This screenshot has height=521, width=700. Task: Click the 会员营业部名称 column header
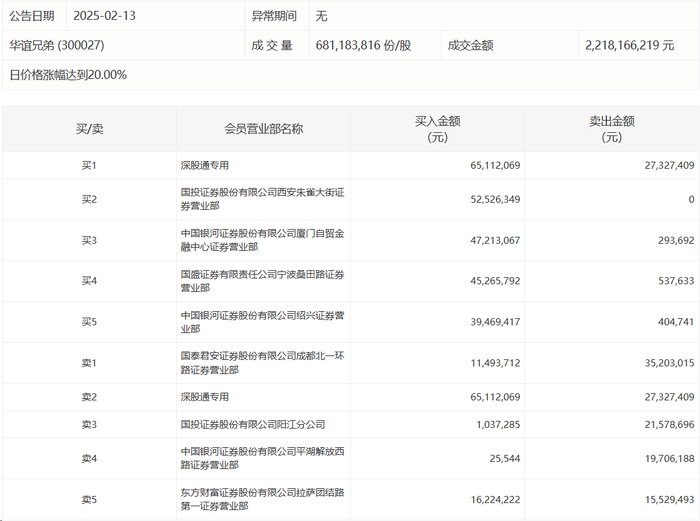coord(263,129)
